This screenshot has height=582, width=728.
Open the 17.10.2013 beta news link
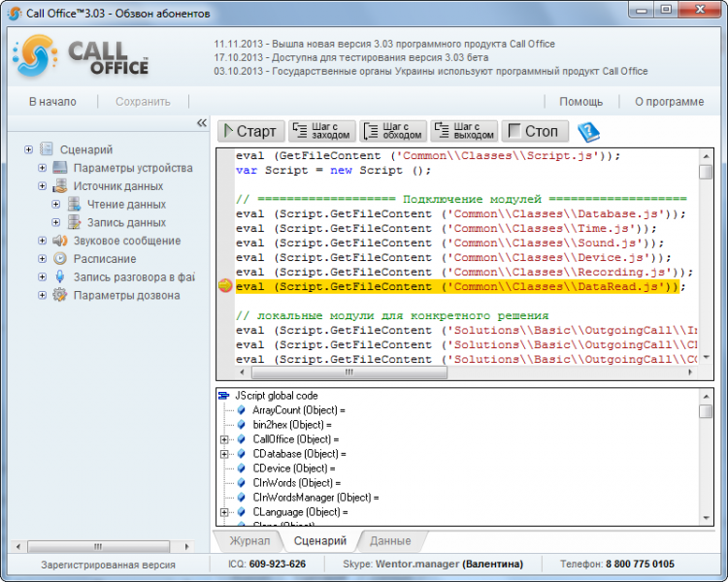pyautogui.click(x=351, y=57)
